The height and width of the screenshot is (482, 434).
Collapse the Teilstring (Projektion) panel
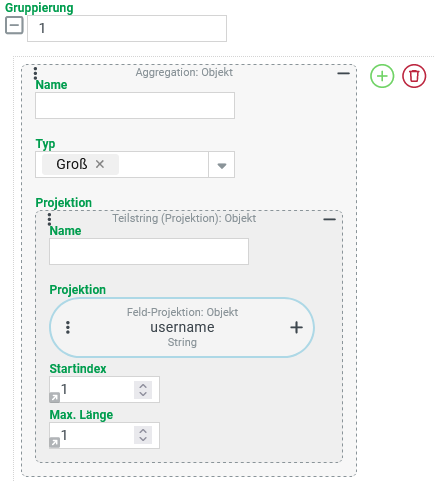pyautogui.click(x=329, y=219)
